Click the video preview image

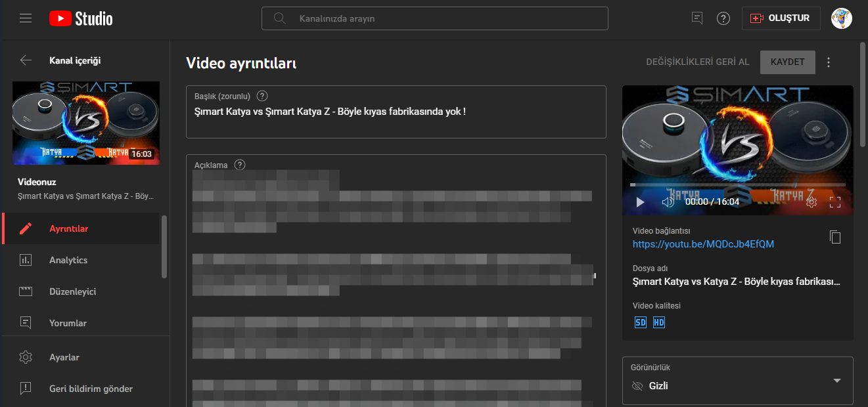click(738, 150)
